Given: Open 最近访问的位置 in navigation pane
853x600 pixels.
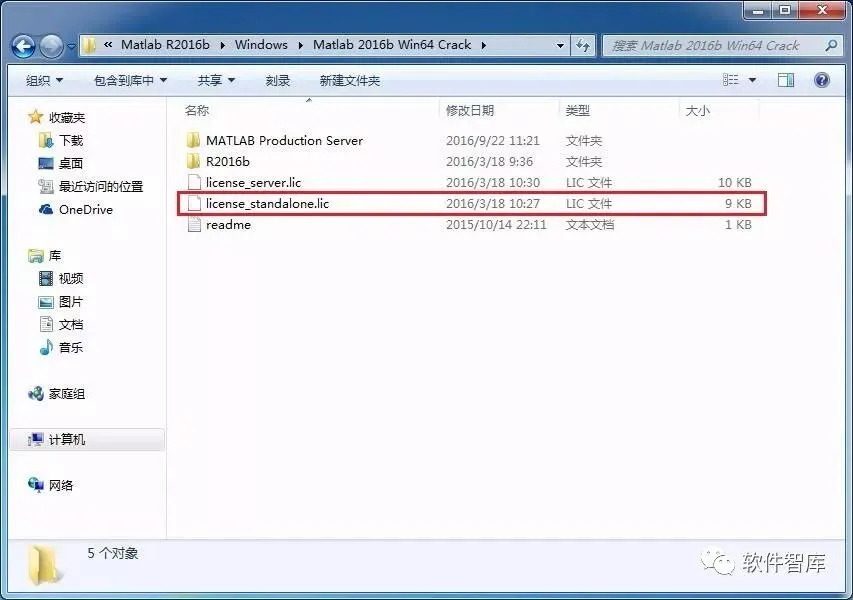Looking at the screenshot, I should (x=101, y=187).
